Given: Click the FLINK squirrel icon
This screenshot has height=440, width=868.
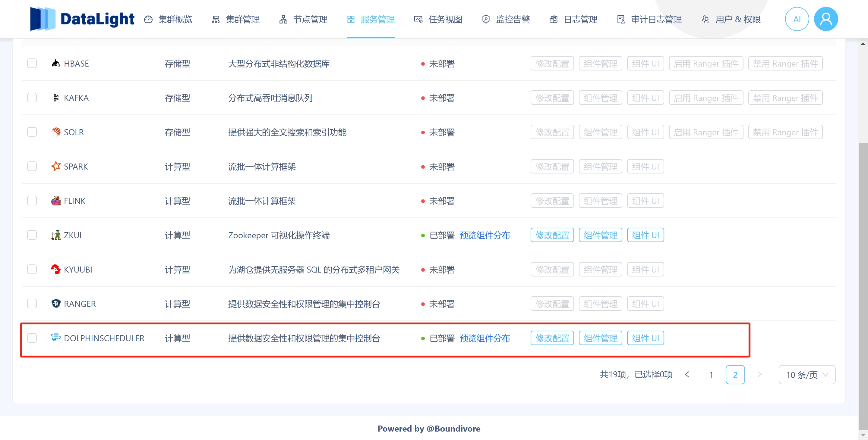Looking at the screenshot, I should click(55, 201).
